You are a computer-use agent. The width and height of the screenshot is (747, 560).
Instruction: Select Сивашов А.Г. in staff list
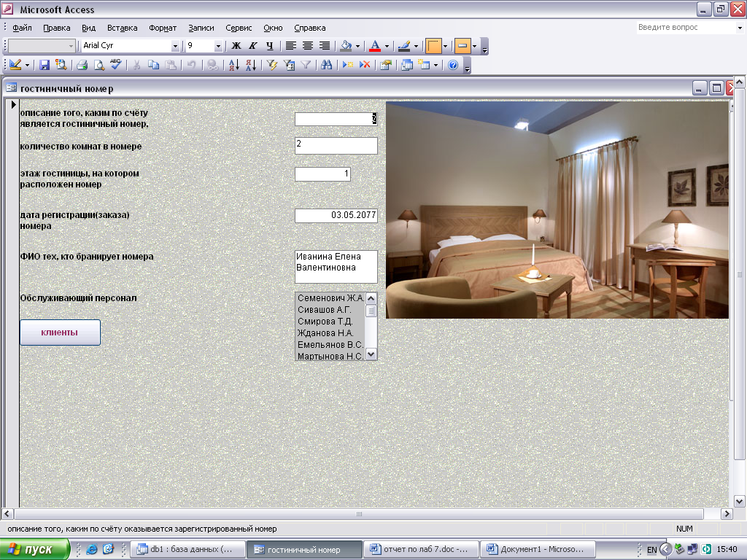click(x=330, y=309)
